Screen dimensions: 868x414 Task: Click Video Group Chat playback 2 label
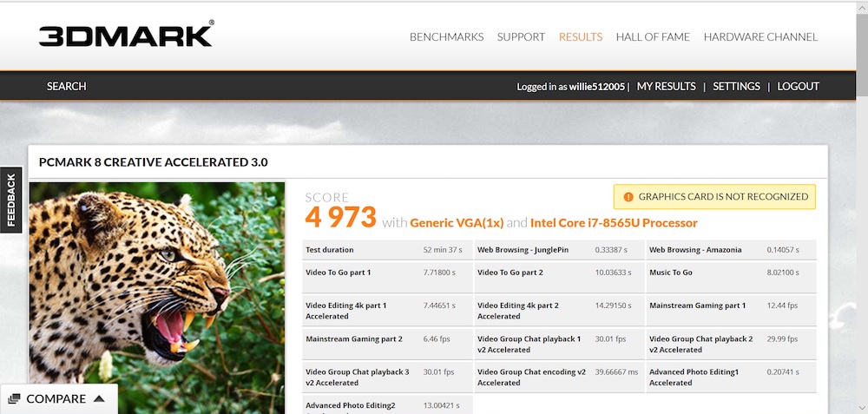[x=700, y=345]
